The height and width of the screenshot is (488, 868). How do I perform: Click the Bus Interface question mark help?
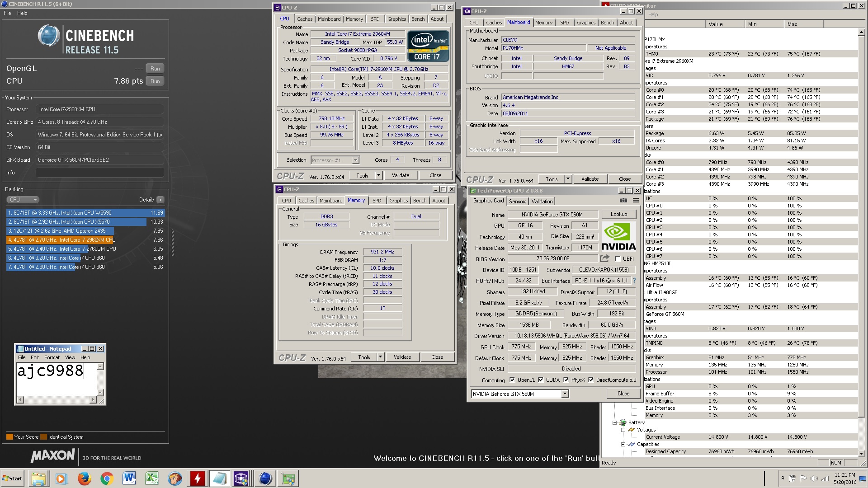(634, 281)
